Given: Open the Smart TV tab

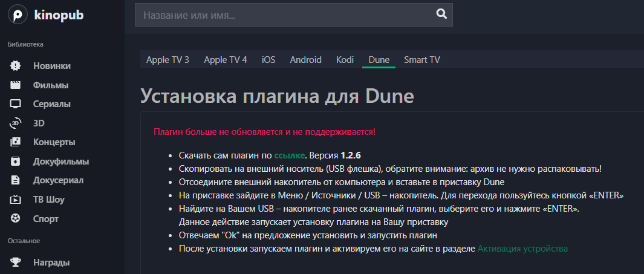Looking at the screenshot, I should pos(422,59).
